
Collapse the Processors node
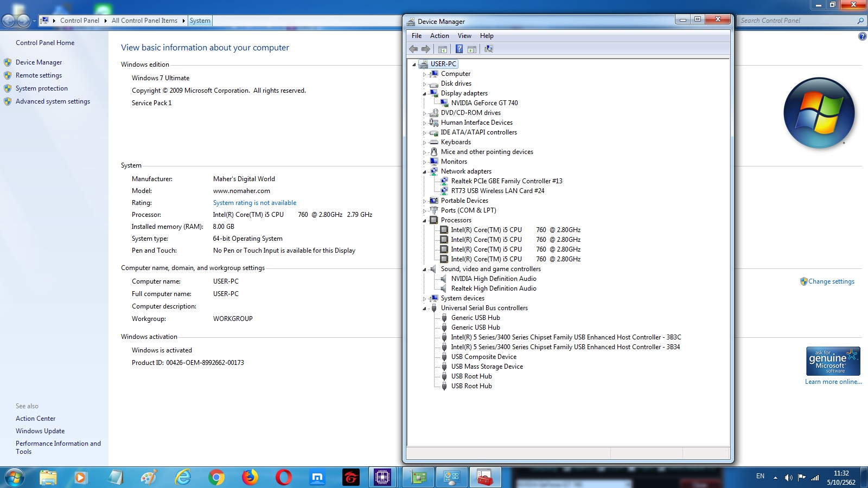point(425,221)
